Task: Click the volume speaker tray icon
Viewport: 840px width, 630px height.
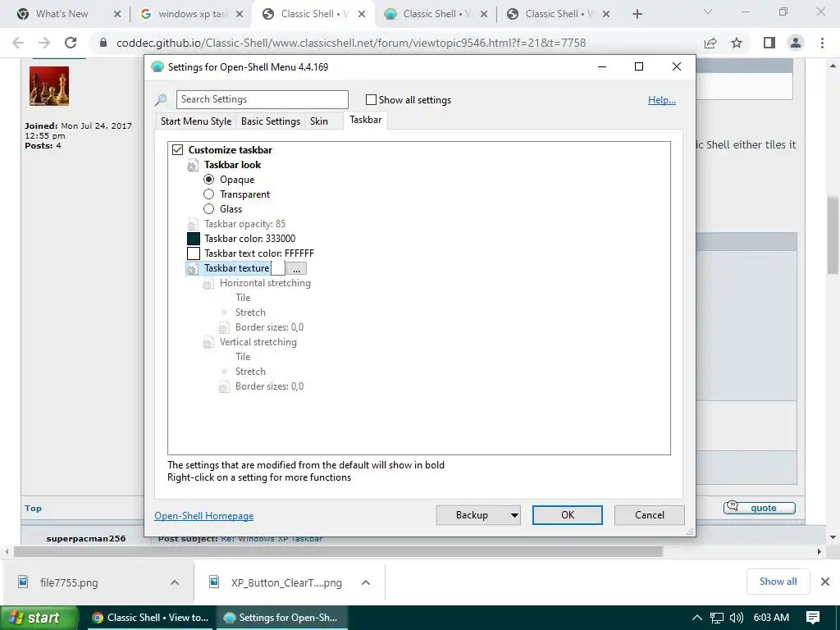Action: 737,618
